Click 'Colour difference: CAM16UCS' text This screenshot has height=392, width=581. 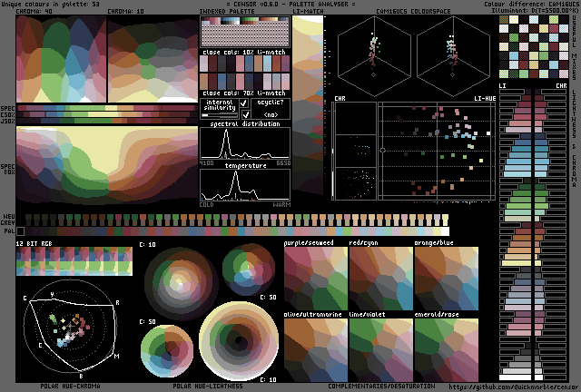pyautogui.click(x=532, y=4)
